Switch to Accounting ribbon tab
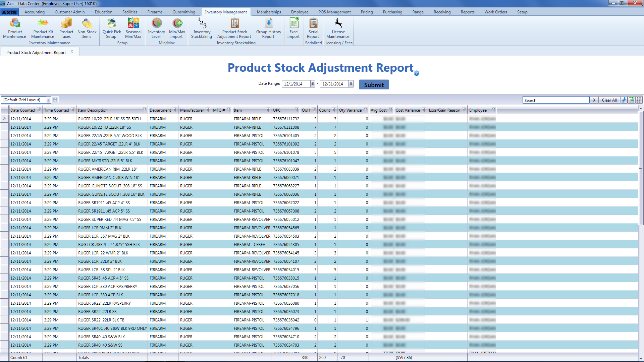 (x=35, y=12)
